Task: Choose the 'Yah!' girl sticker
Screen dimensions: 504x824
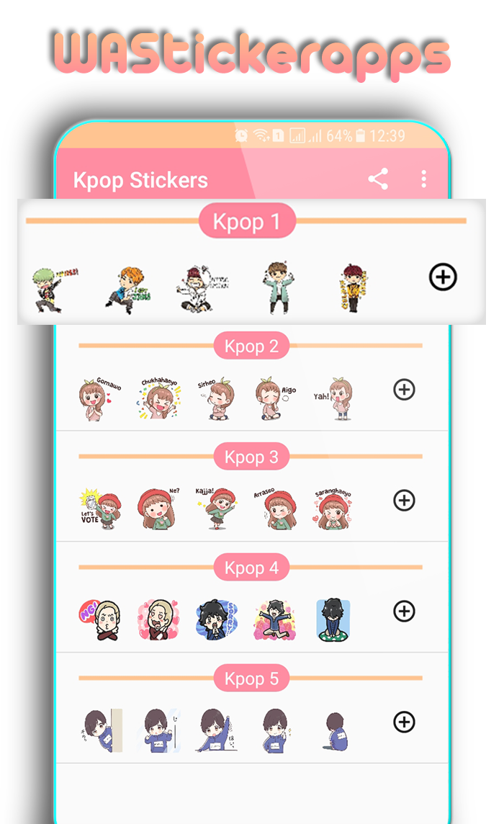Action: tap(333, 398)
